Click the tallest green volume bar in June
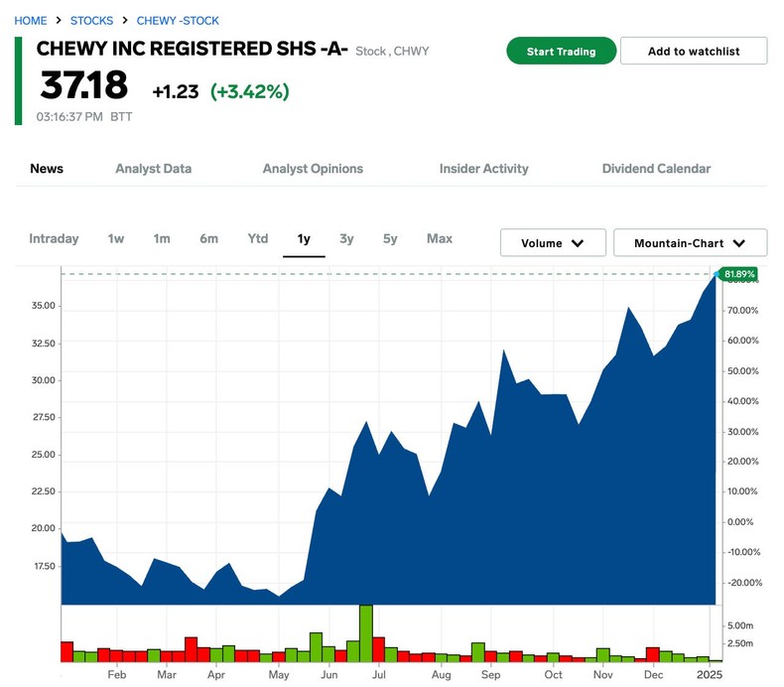The image size is (784, 687). 365,633
